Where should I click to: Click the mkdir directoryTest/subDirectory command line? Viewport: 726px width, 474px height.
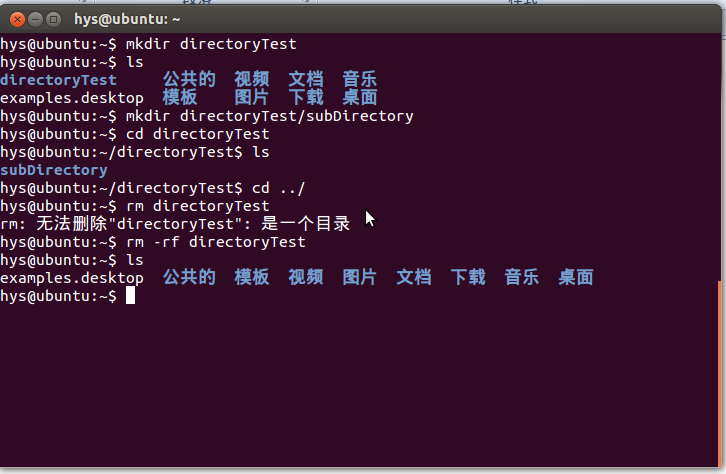coord(207,116)
